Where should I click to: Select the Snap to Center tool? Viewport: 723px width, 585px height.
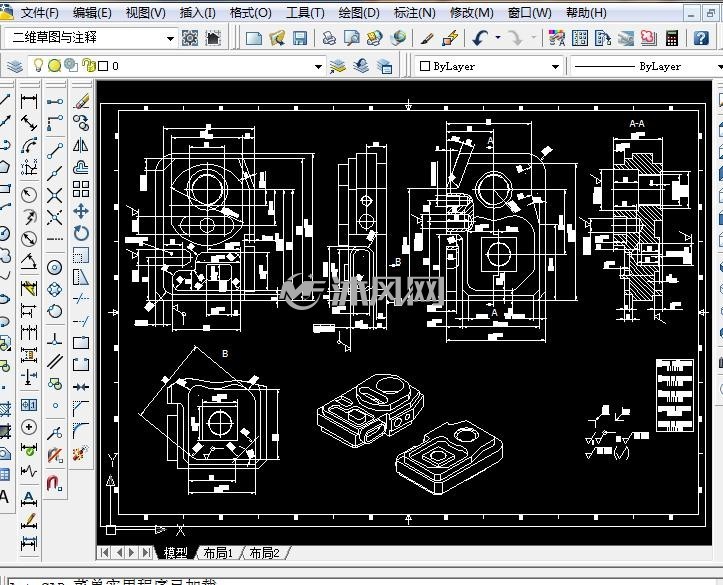coord(55,267)
